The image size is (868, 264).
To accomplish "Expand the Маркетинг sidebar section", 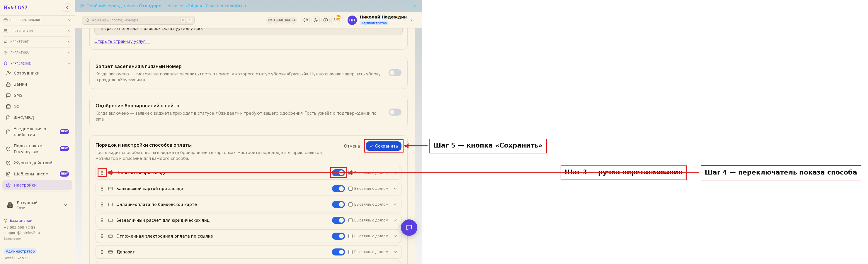I will [x=37, y=42].
